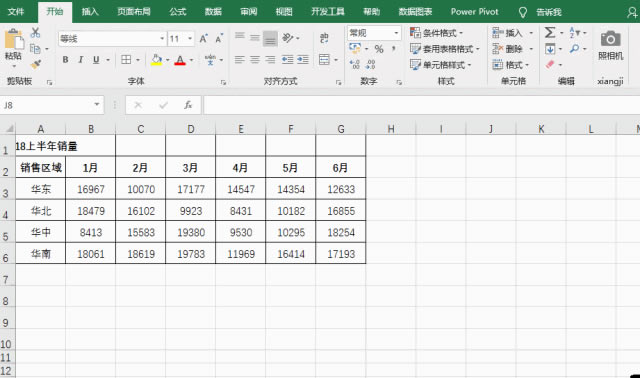Switch to the Data (数据) tab
The width and height of the screenshot is (640, 378).
click(x=213, y=12)
